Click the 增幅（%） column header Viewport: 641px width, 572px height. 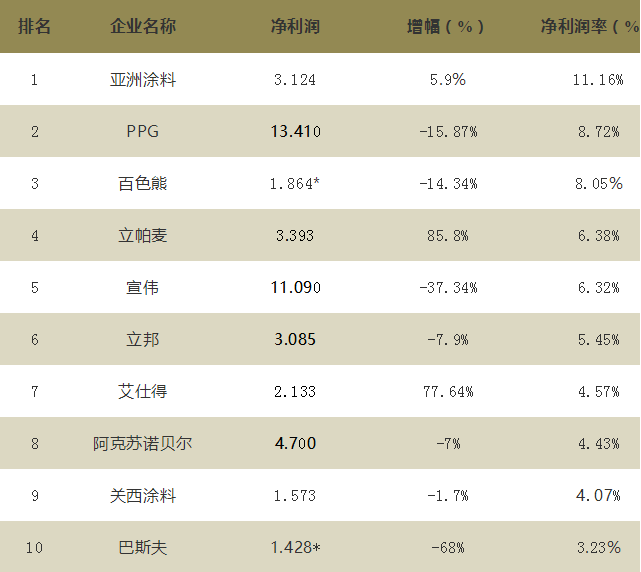[446, 27]
